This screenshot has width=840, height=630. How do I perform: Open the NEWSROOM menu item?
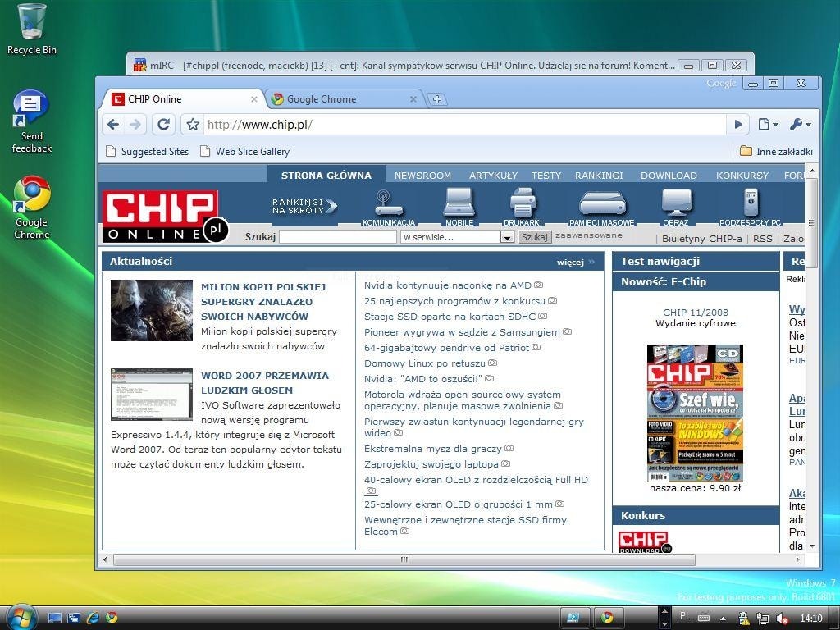click(422, 176)
